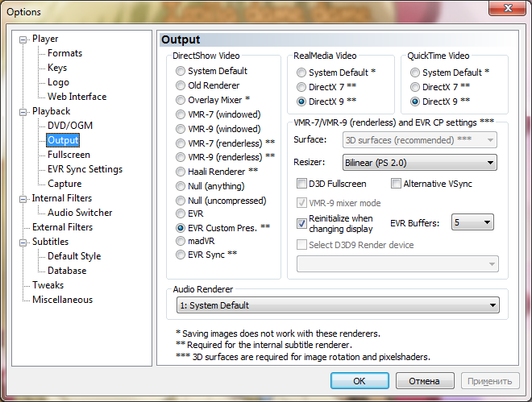Click the OK button
Image resolution: width=532 pixels, height=402 pixels.
360,381
